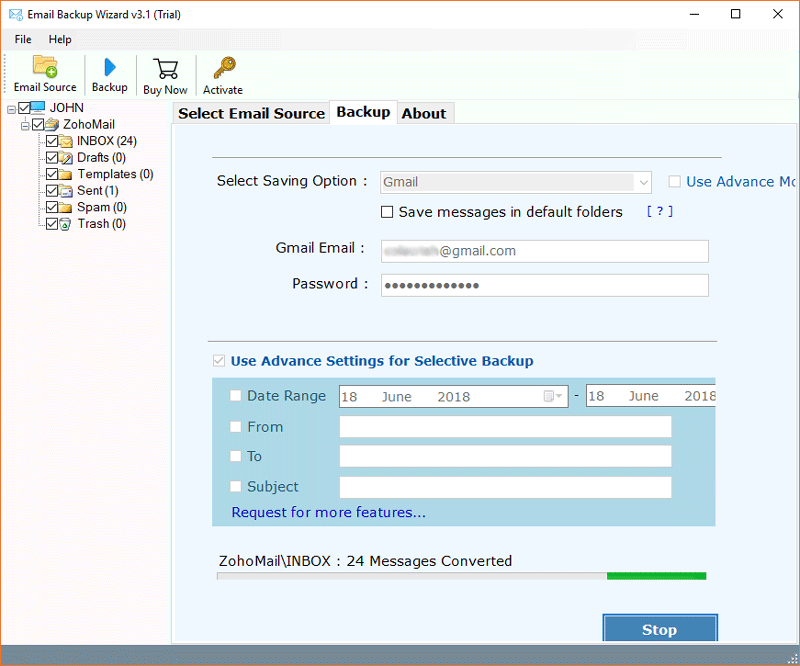Select the Trash (0) tree label
Screen dimensions: 800x666
point(102,224)
